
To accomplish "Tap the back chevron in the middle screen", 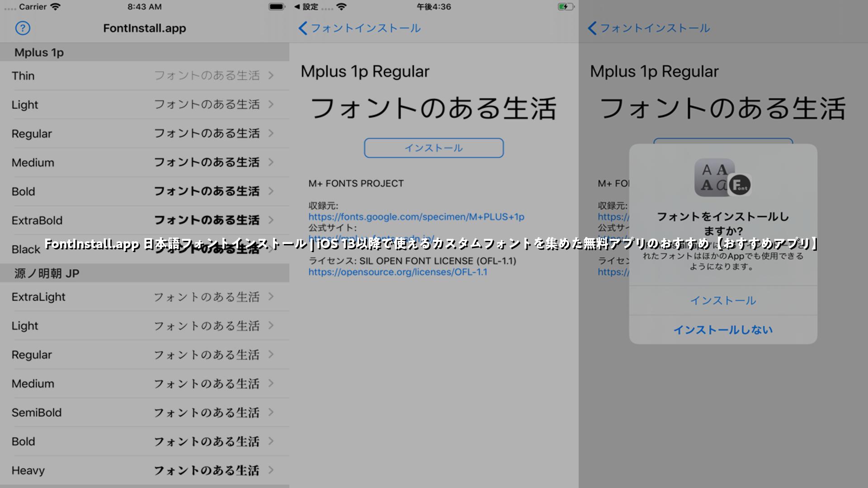I will (x=303, y=28).
